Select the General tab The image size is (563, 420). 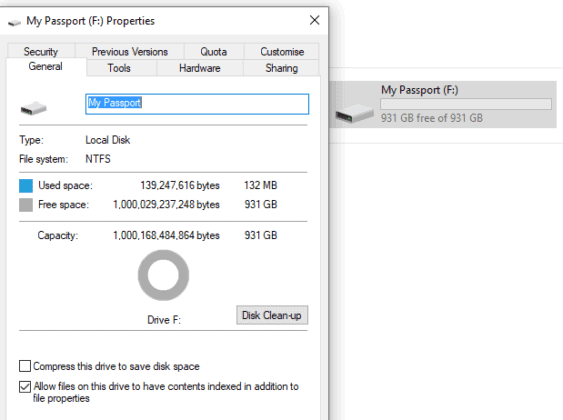(46, 66)
